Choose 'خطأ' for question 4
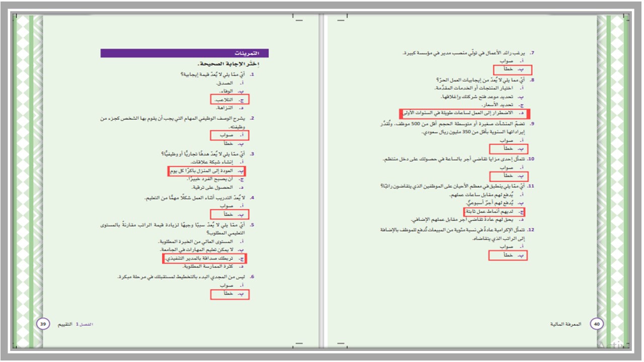 [x=229, y=215]
